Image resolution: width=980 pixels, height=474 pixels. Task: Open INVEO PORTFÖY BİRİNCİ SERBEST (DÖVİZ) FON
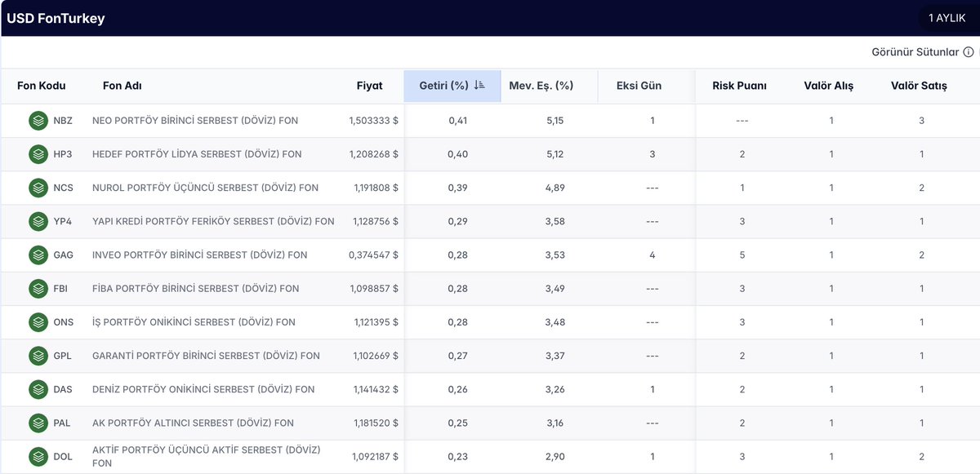click(x=200, y=255)
